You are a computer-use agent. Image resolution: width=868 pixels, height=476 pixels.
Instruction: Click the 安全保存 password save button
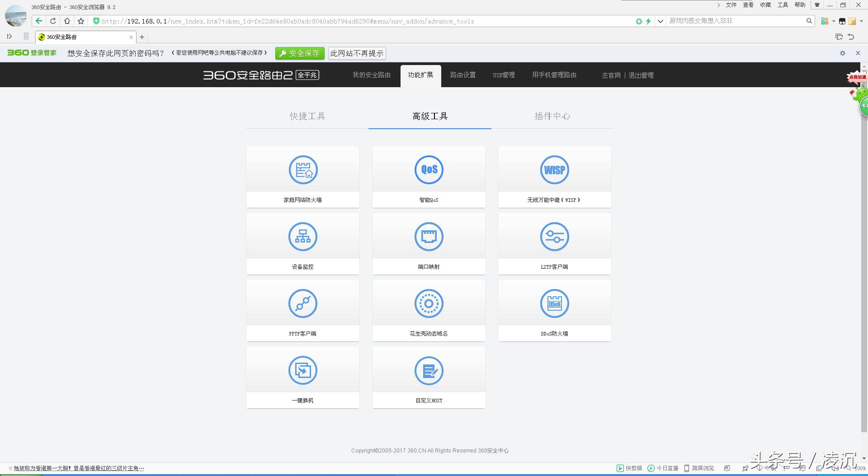pyautogui.click(x=300, y=53)
